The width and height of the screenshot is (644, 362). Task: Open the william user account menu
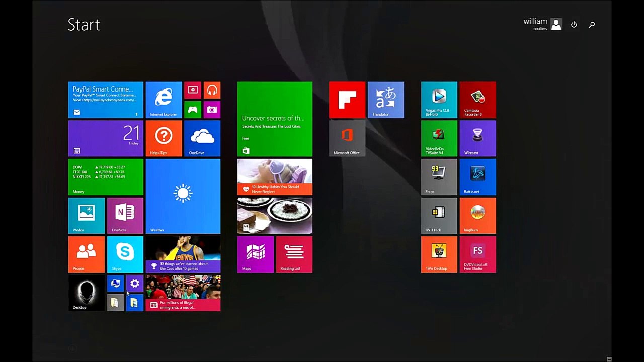[542, 24]
